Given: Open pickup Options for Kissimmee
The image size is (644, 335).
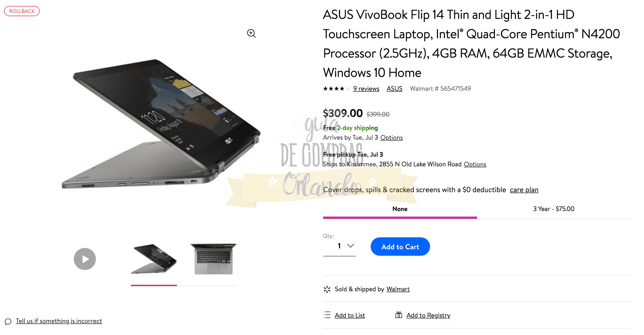Looking at the screenshot, I should [x=475, y=164].
